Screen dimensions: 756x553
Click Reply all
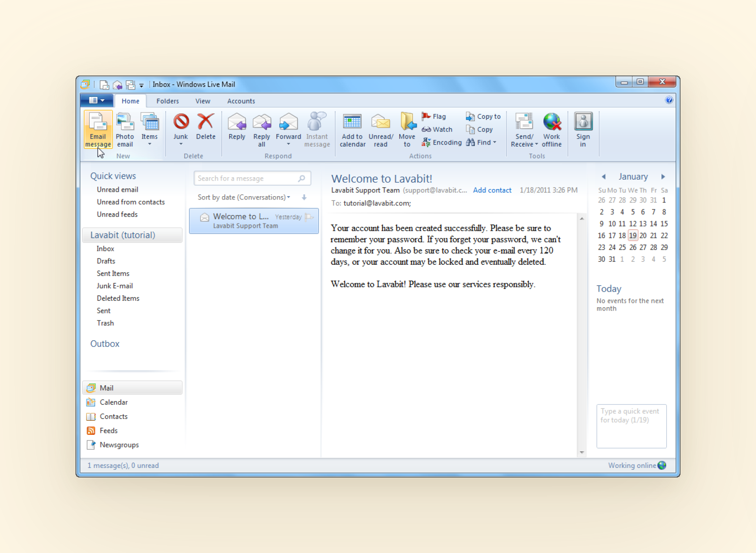pos(262,130)
